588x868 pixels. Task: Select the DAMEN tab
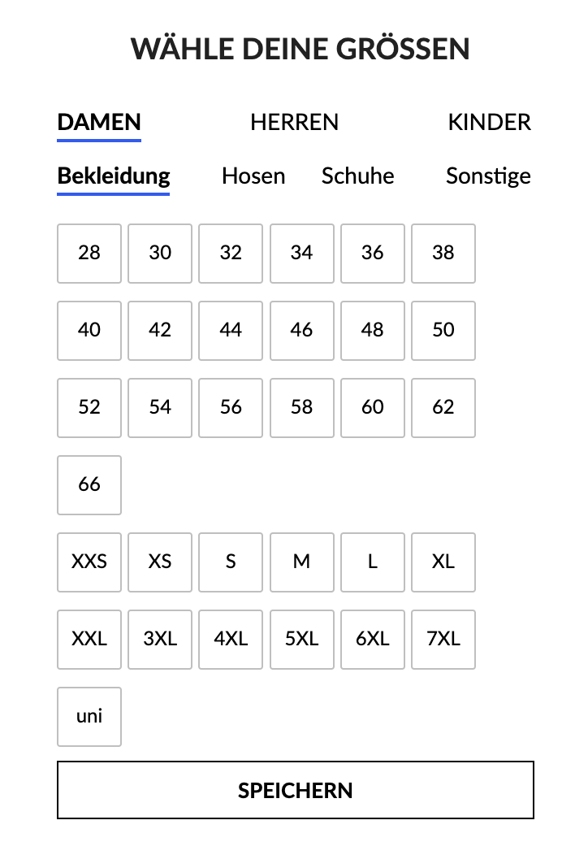click(99, 123)
